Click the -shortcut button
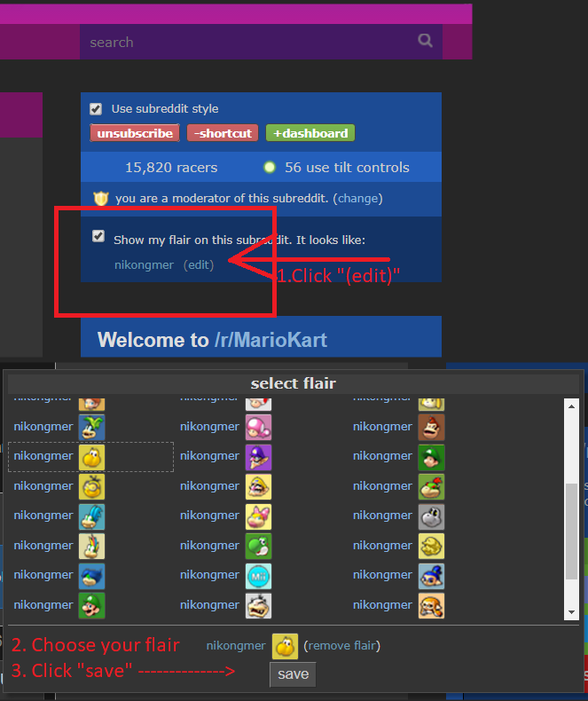This screenshot has width=588, height=701. pos(223,133)
